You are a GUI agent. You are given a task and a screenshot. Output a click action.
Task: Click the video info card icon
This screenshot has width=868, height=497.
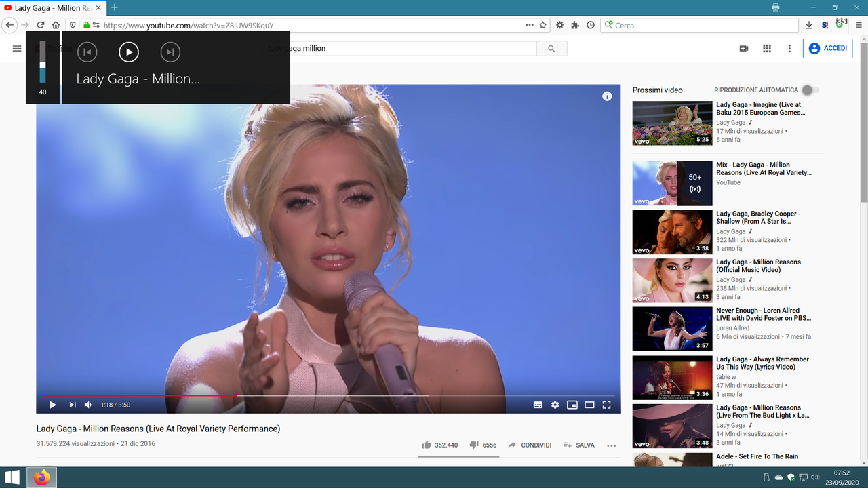tap(607, 96)
